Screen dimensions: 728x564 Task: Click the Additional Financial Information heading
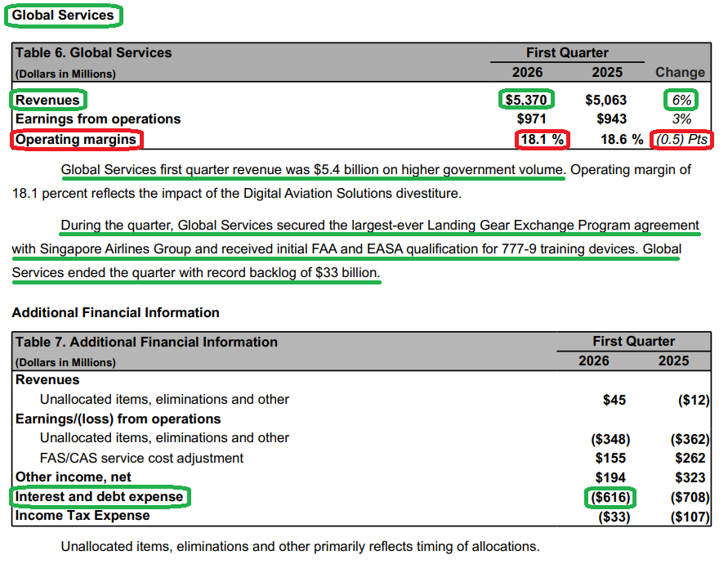coord(116,312)
